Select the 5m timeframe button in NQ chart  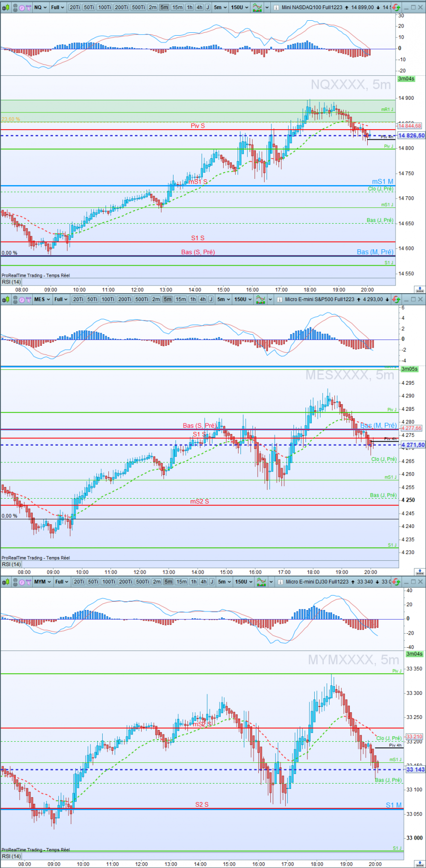click(x=164, y=7)
